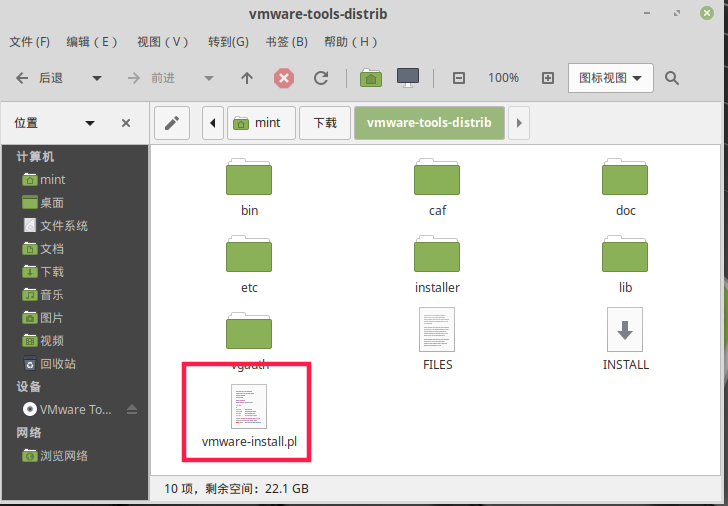Open the 书签 (B) menu
The image size is (728, 506).
pyautogui.click(x=287, y=42)
